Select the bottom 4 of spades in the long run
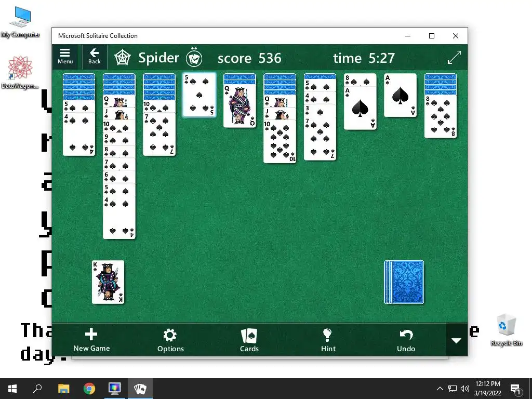The height and width of the screenshot is (399, 532). click(119, 217)
